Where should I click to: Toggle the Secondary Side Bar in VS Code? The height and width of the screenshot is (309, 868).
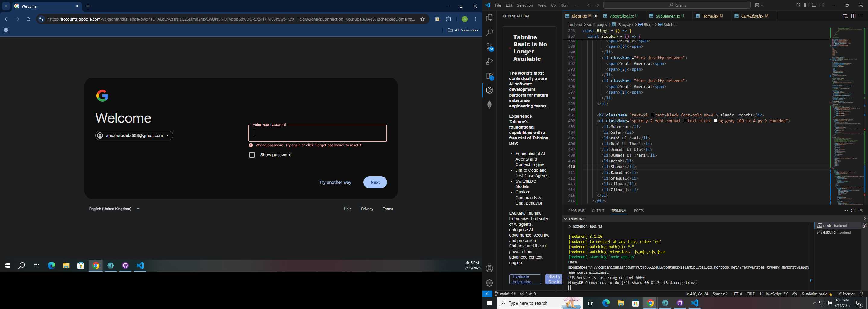click(x=822, y=5)
